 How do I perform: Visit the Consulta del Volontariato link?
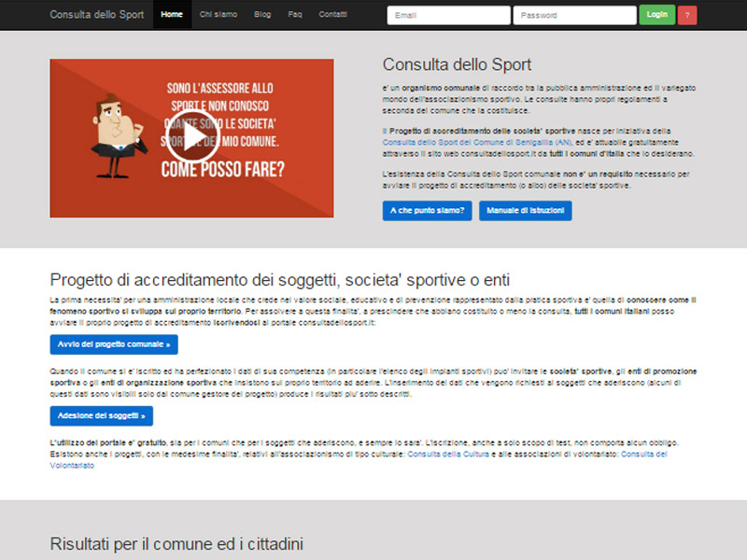643,454
